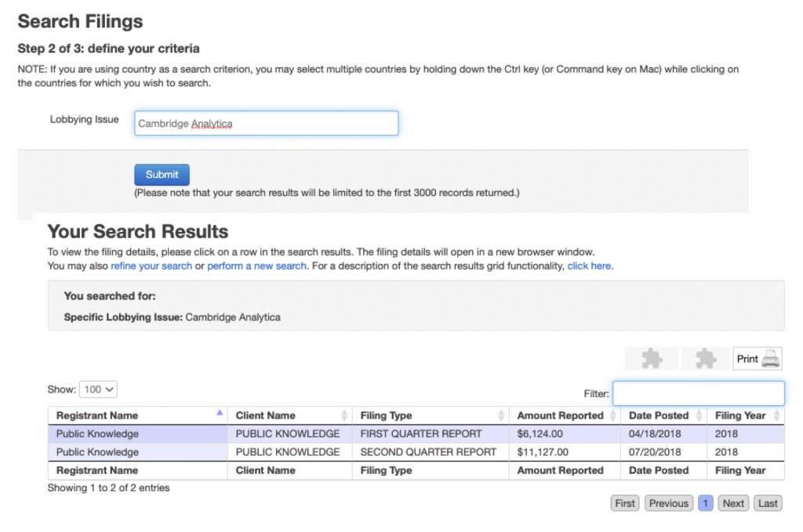The image size is (803, 532).
Task: Sort by Filing Year using its header arrows
Action: click(x=776, y=415)
